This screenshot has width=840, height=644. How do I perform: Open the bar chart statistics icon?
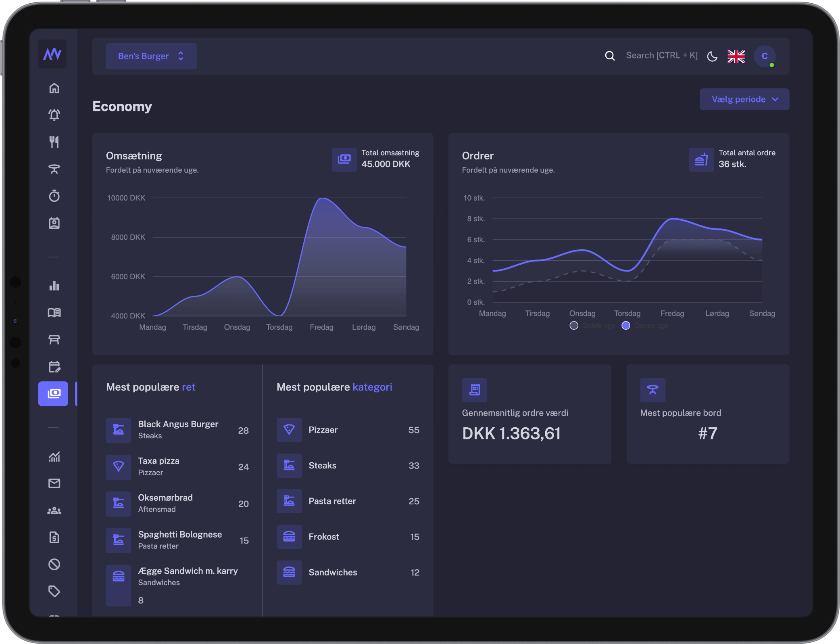pos(54,286)
